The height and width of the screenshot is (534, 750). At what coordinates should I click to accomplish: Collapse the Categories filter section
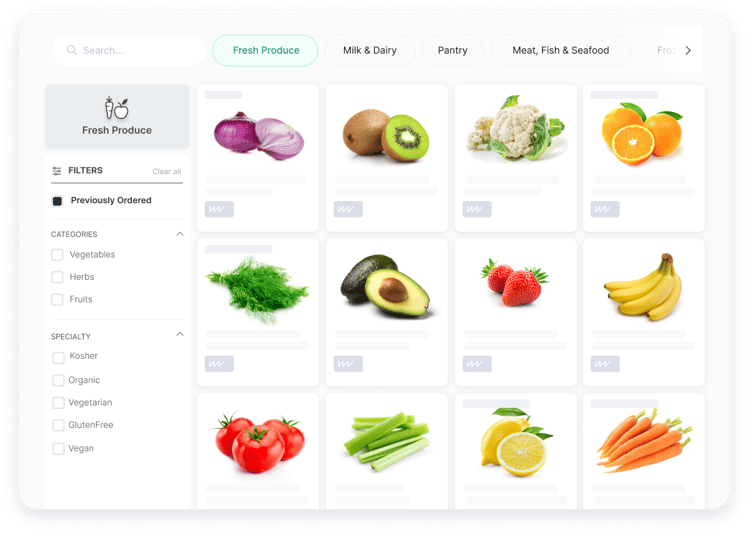click(x=180, y=234)
